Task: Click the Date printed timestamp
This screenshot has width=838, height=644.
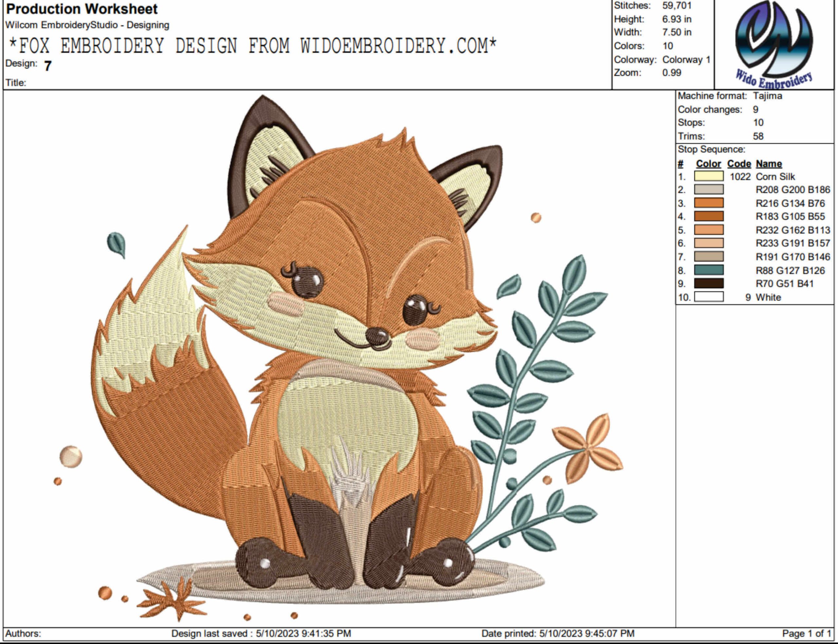Action: (x=558, y=633)
